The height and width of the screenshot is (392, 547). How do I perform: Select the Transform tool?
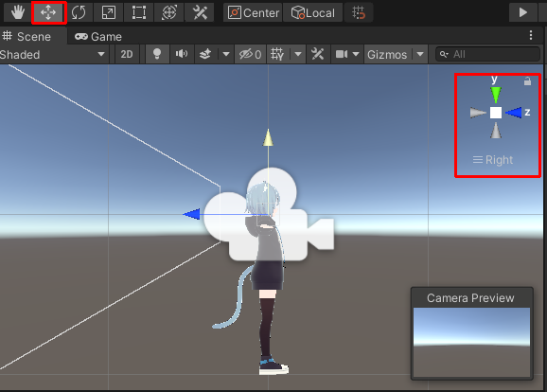coord(169,12)
